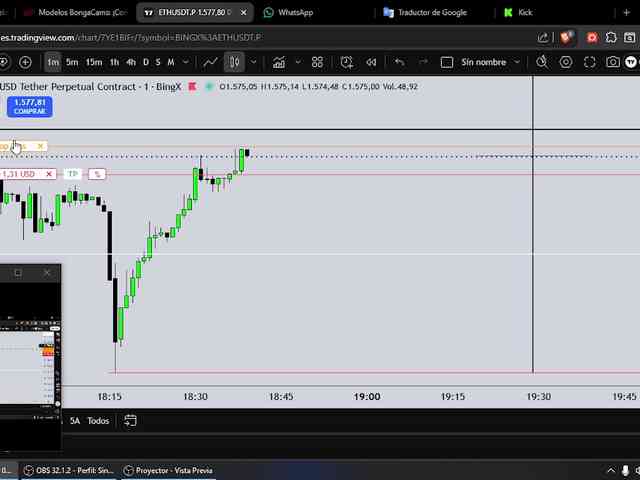The image size is (640, 480).
Task: Open indicator templates grid icon
Action: [x=317, y=62]
